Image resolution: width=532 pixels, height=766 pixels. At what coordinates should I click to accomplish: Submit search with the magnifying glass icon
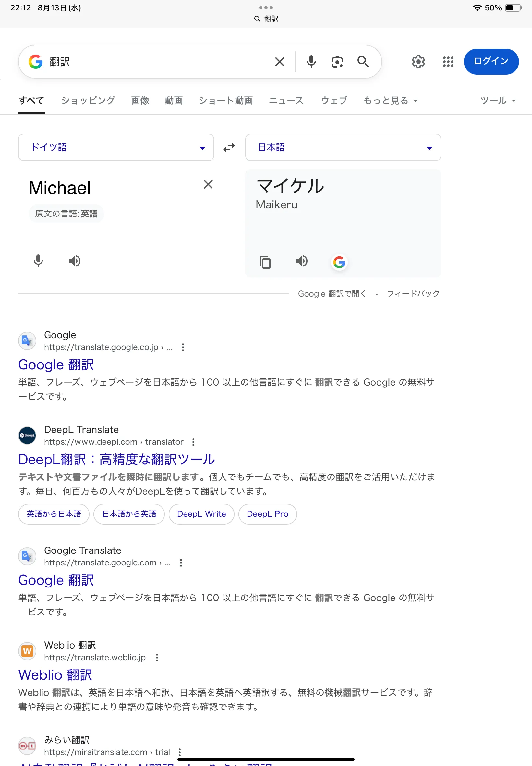coord(363,62)
